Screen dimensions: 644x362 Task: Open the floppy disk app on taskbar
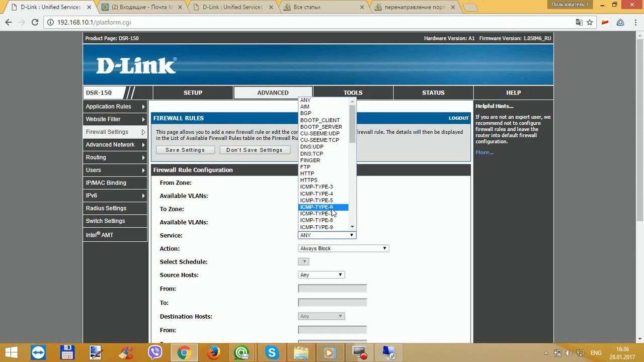(x=67, y=352)
